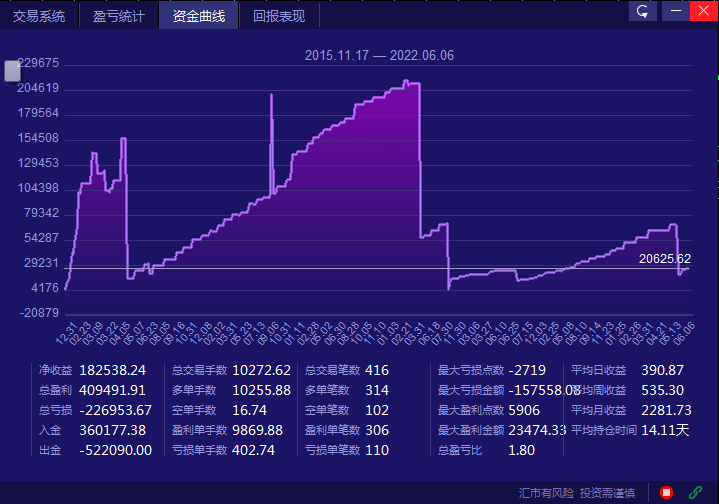Click the 净收益 label

pos(55,370)
